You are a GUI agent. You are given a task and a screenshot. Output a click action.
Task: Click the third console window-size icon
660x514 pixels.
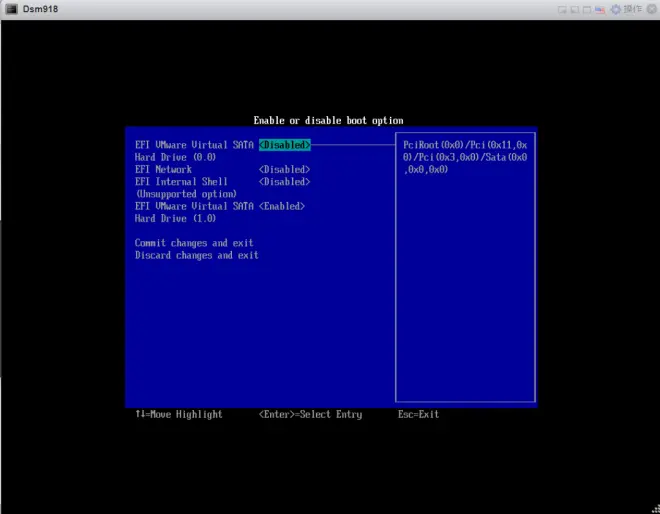pyautogui.click(x=587, y=10)
